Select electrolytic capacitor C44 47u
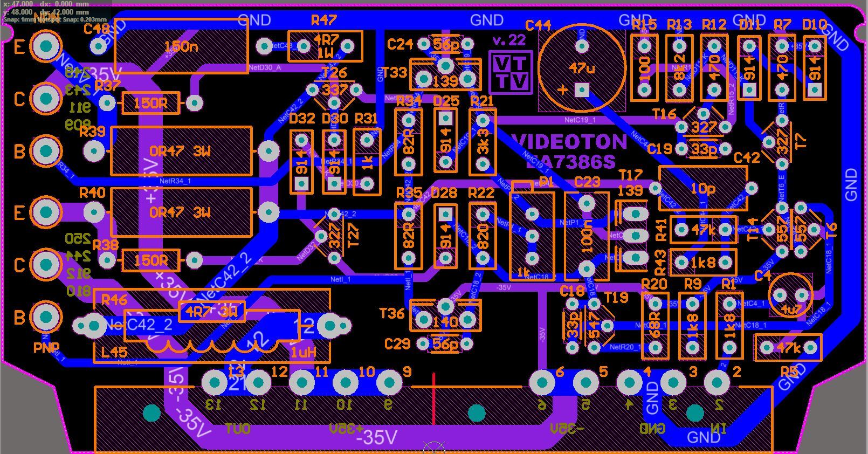The image size is (868, 454). click(x=582, y=68)
